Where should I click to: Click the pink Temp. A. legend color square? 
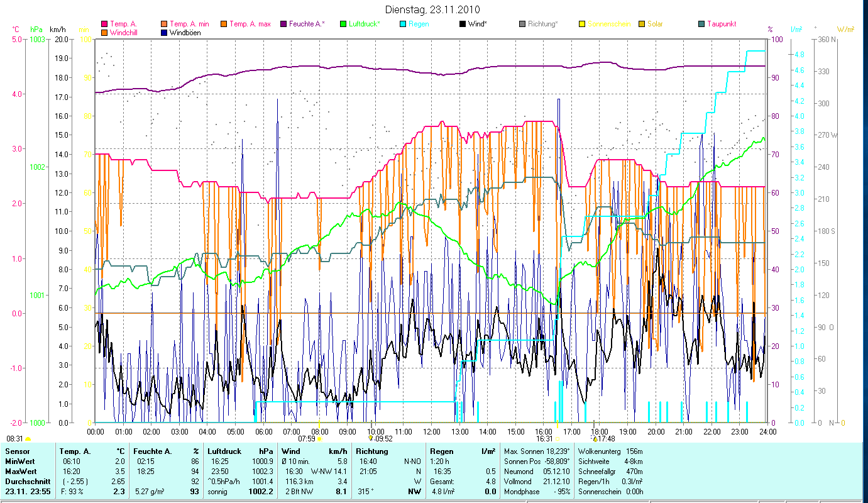pos(104,24)
